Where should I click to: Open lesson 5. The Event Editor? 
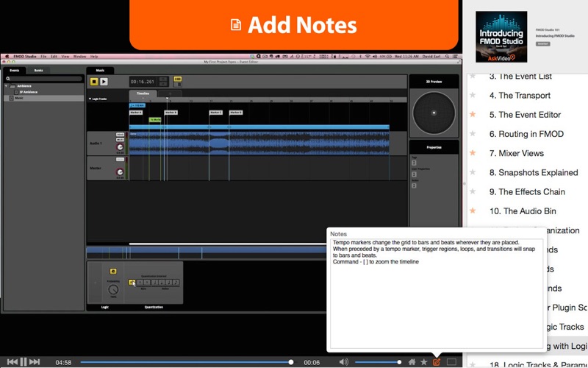(x=525, y=115)
